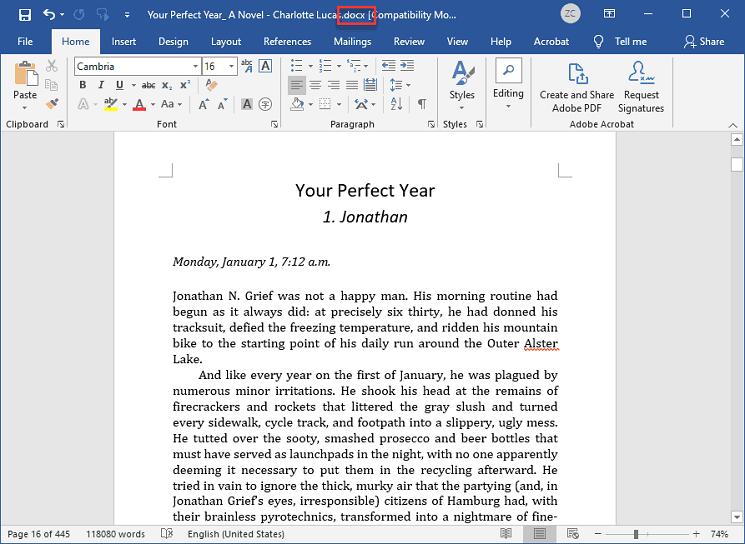Undo the last action
745x544 pixels.
coord(49,14)
